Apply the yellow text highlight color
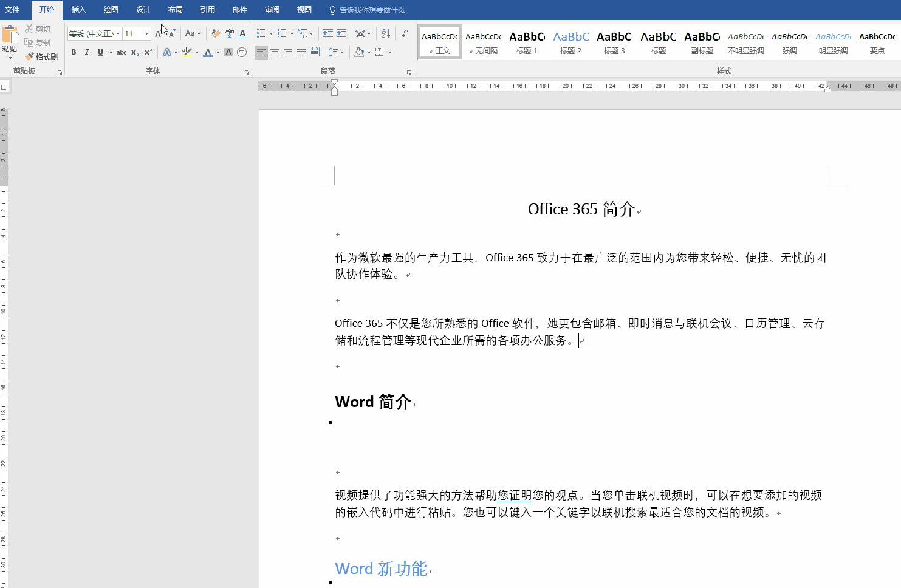 (187, 52)
